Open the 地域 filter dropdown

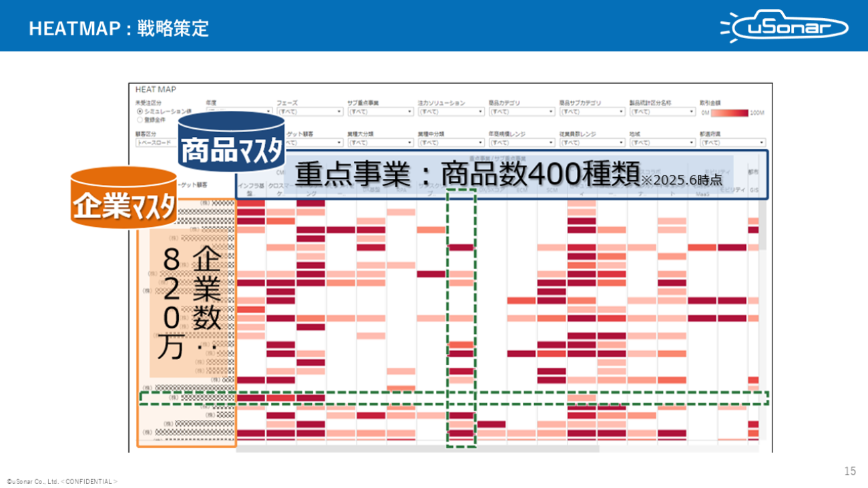pos(662,142)
